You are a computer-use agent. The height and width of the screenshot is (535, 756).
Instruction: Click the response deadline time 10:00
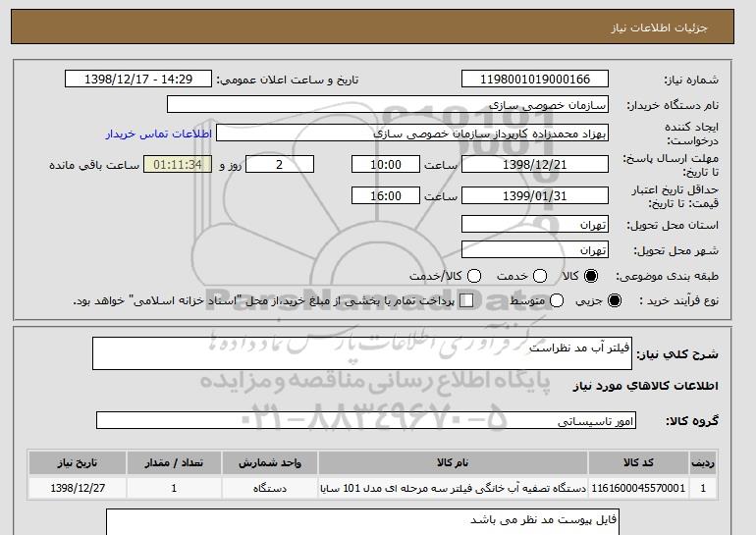386,164
